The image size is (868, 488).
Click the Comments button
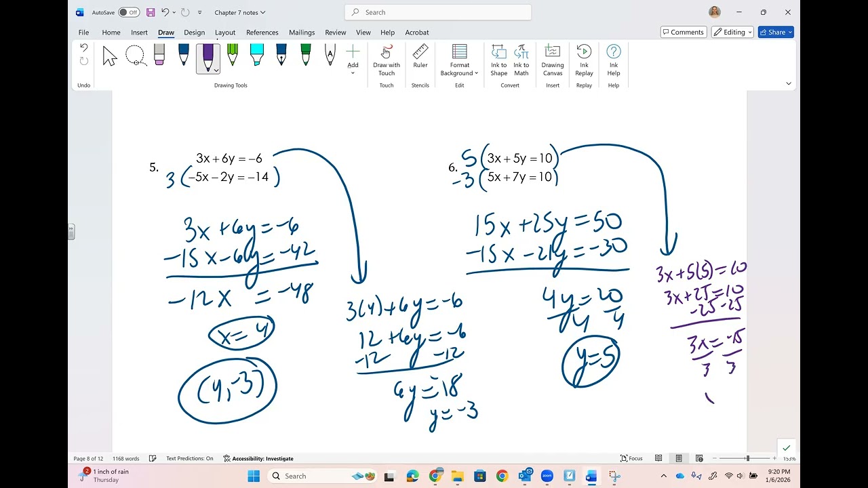click(684, 32)
